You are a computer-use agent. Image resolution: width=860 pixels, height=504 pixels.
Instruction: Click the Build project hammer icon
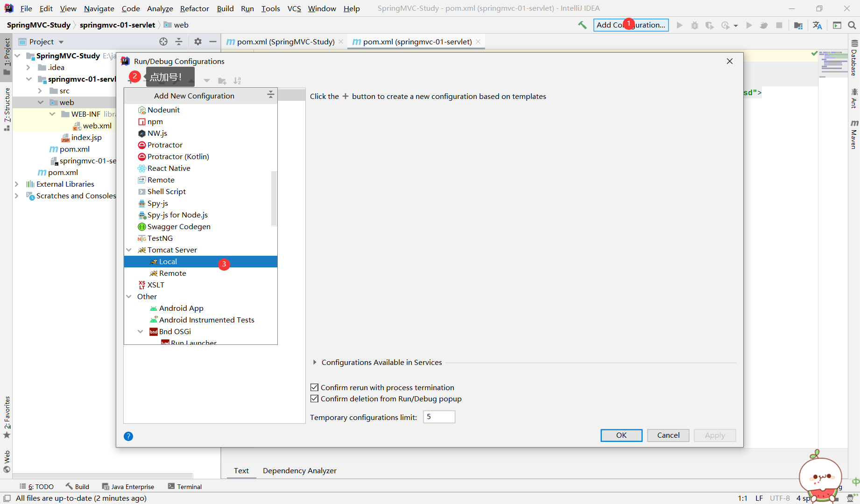pyautogui.click(x=582, y=25)
